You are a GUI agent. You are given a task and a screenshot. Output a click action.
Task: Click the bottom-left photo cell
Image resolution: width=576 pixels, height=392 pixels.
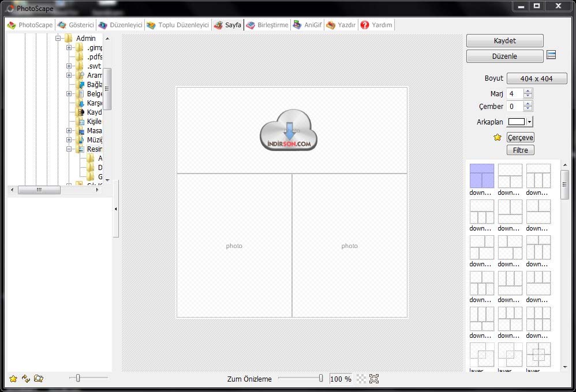click(234, 246)
